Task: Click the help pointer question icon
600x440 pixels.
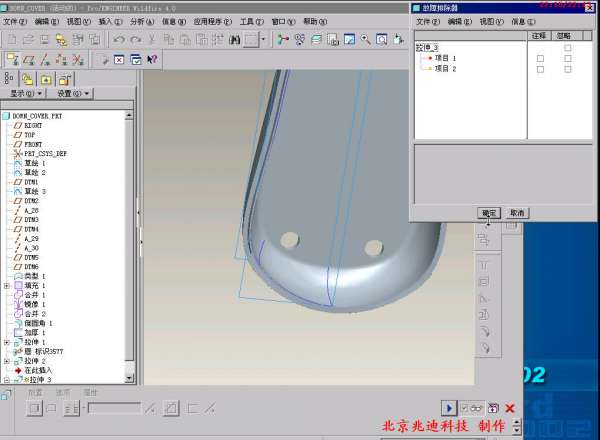Action: tap(152, 60)
